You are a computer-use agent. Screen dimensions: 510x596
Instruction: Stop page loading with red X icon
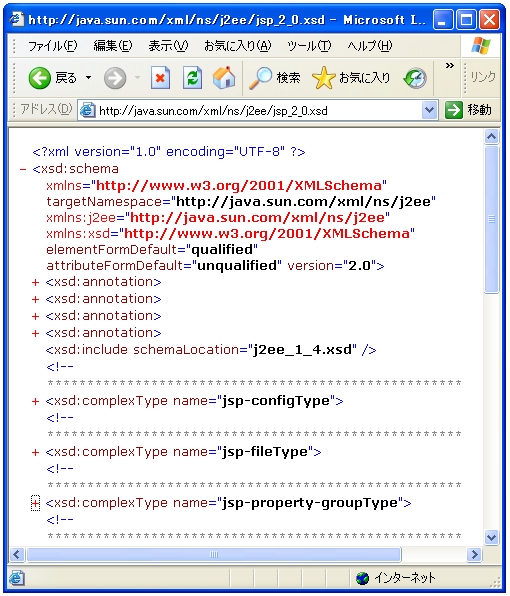click(x=160, y=78)
